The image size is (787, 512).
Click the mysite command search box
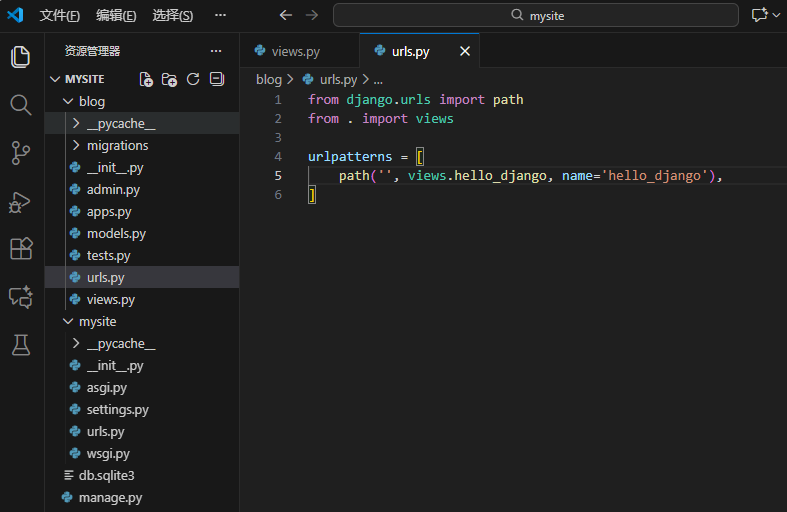coord(536,15)
